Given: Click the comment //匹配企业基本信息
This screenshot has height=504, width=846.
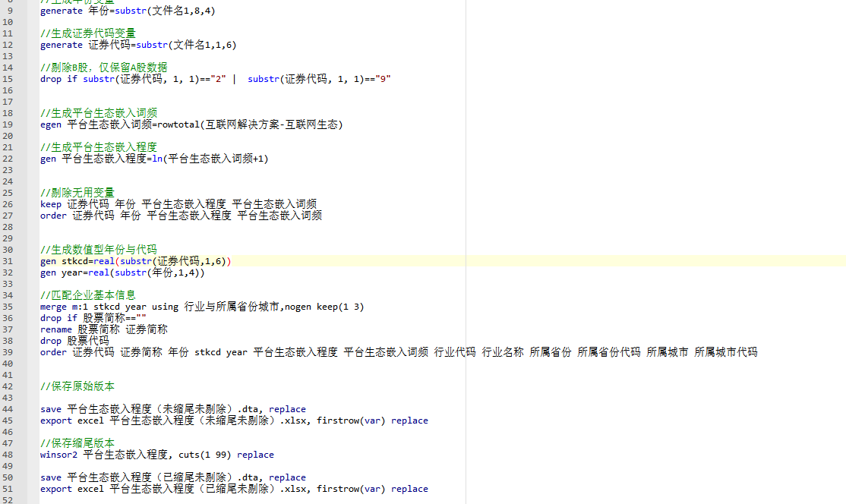Looking at the screenshot, I should (x=88, y=295).
